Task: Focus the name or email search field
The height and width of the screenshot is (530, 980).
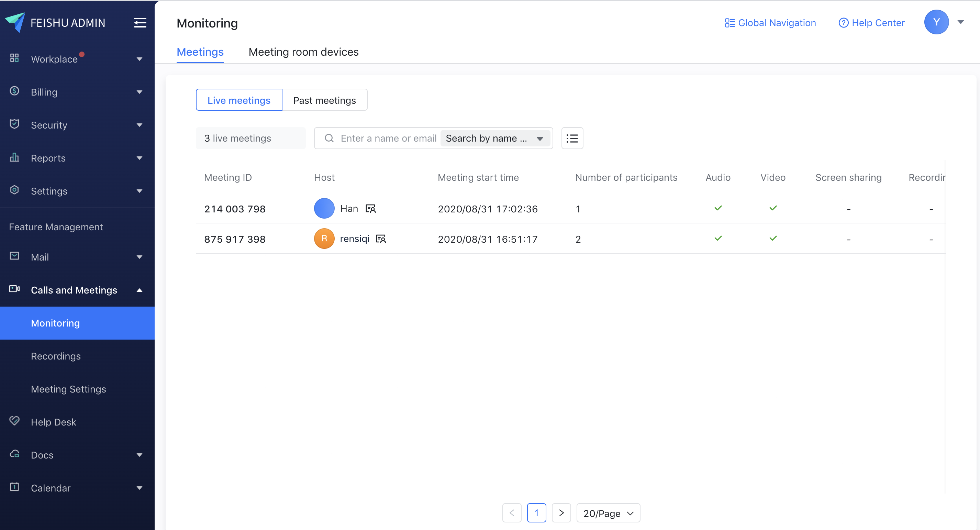Action: [388, 138]
